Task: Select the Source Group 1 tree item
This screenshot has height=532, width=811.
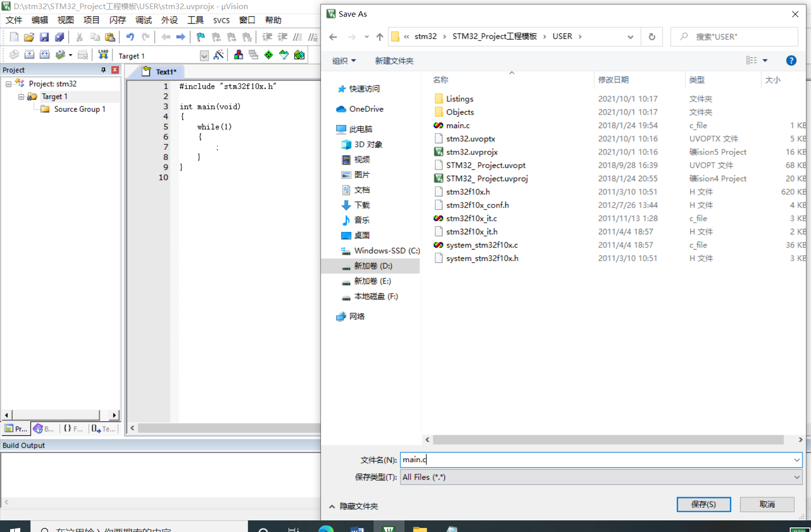Action: click(79, 109)
